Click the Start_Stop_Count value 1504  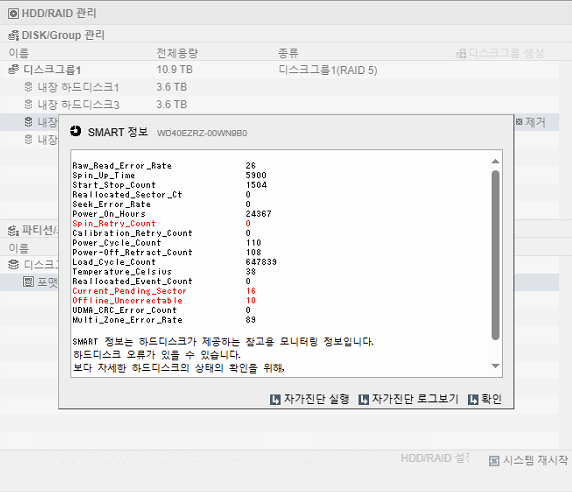pyautogui.click(x=256, y=185)
